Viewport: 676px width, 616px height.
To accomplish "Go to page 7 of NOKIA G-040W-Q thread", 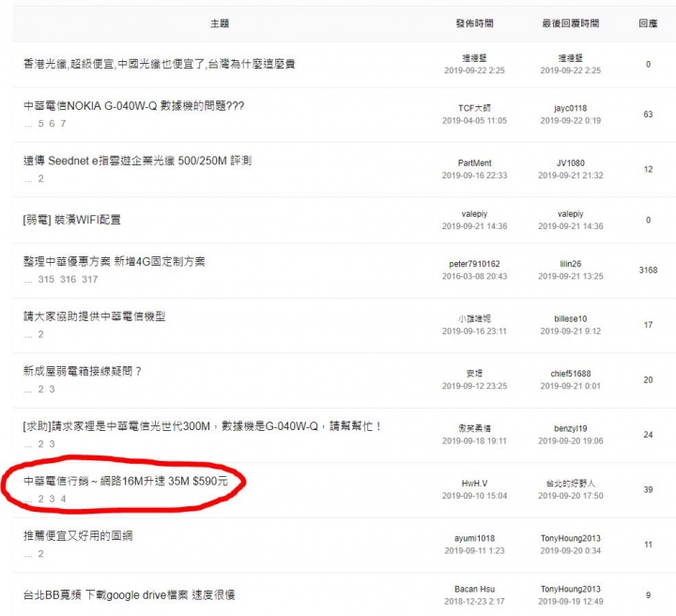I will point(63,124).
